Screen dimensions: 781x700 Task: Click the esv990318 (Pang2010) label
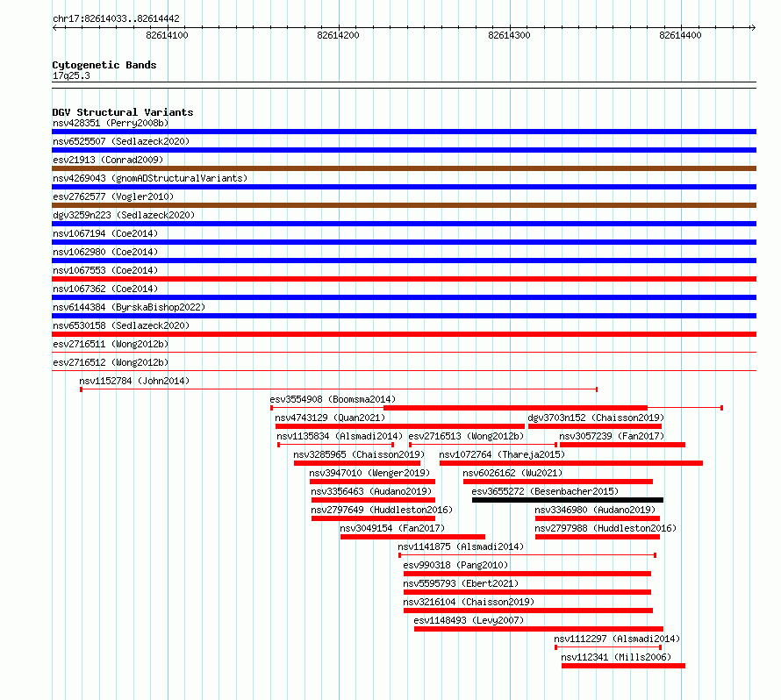(x=455, y=565)
